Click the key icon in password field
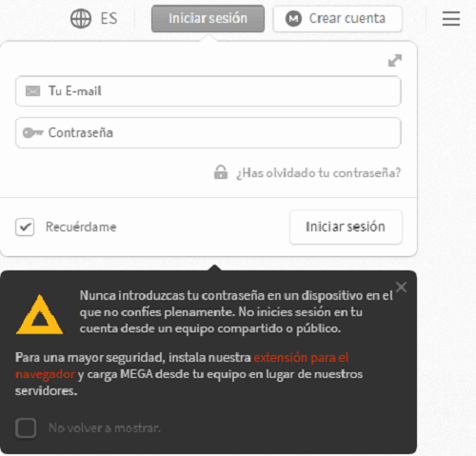Image resolution: width=476 pixels, height=456 pixels. coord(33,132)
